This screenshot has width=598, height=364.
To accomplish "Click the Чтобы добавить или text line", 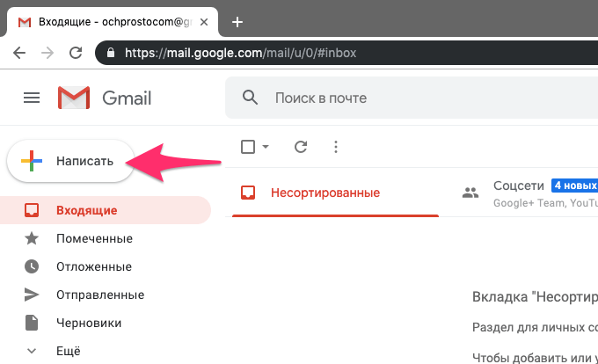I will pyautogui.click(x=535, y=358).
